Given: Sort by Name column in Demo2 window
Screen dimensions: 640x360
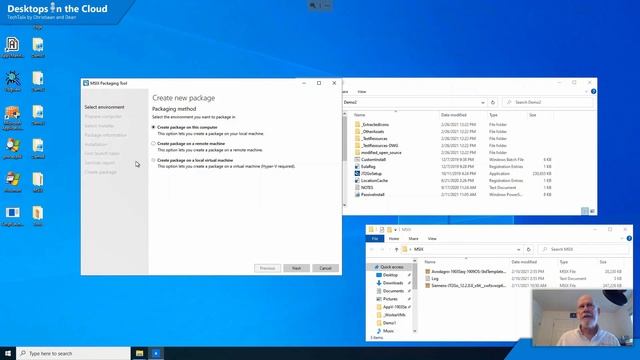Looking at the screenshot, I should point(359,115).
